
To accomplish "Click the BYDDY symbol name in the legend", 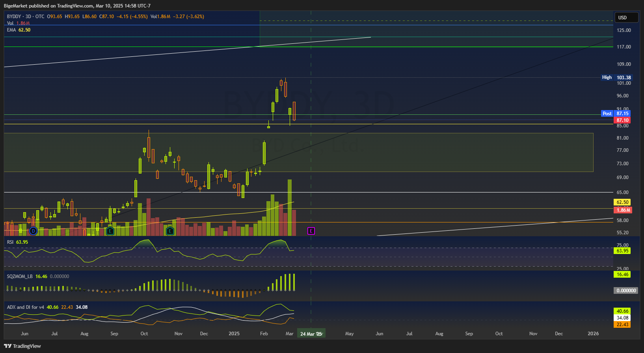I will (x=14, y=17).
